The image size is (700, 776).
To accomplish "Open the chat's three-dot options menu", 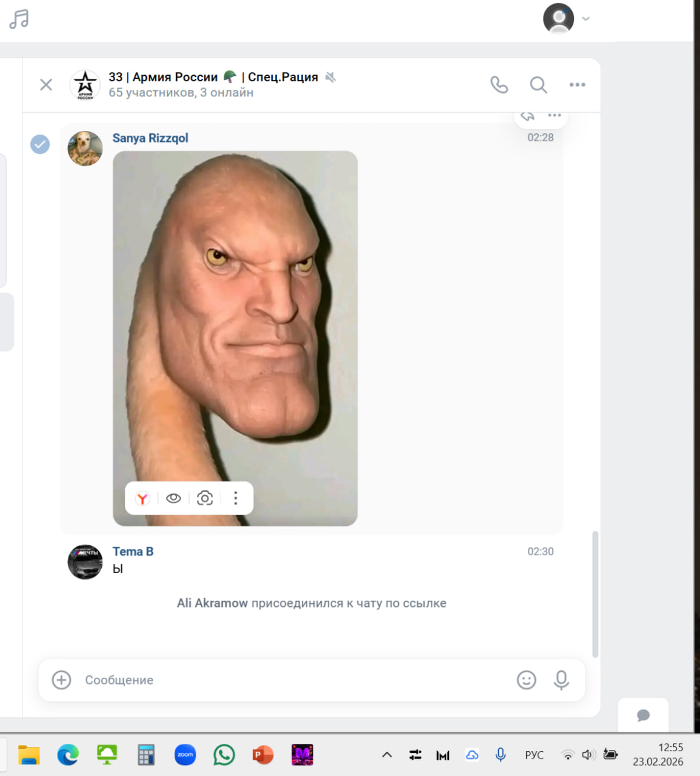I will click(x=577, y=85).
